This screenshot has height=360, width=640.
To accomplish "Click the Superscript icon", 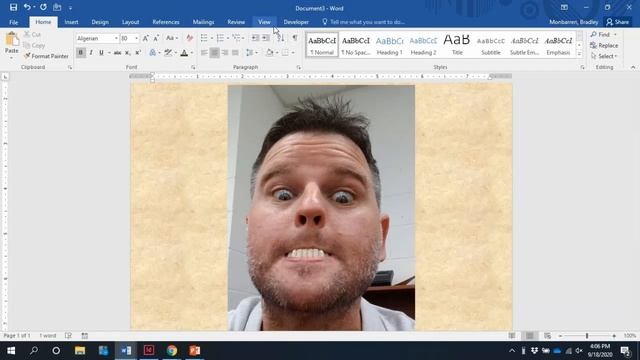I will coord(138,53).
